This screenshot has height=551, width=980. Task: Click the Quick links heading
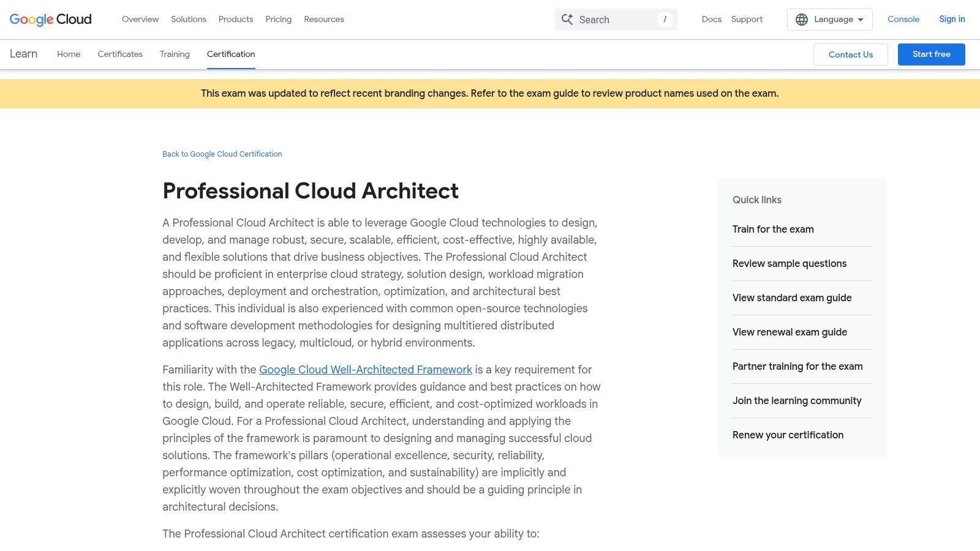click(757, 200)
